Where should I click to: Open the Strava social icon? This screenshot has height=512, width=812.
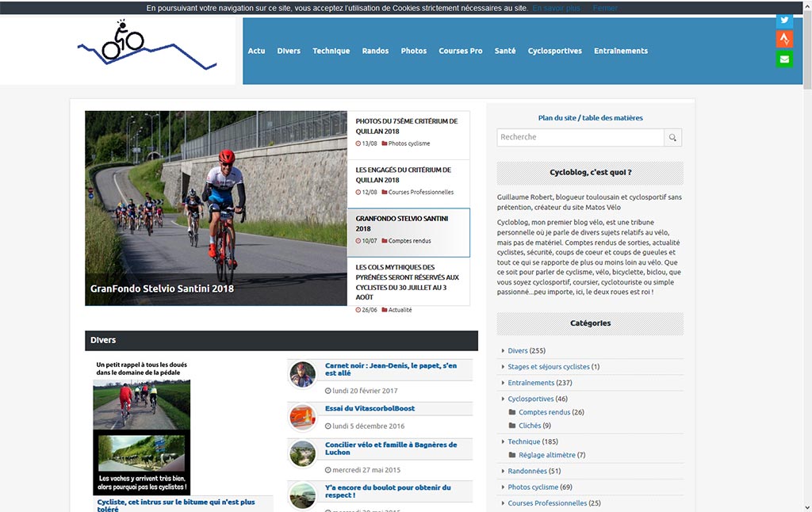point(784,39)
